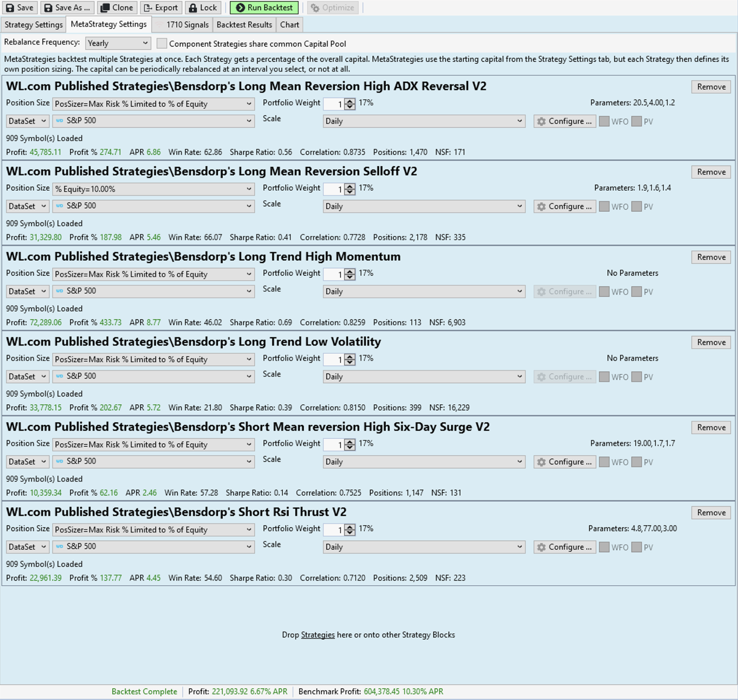Export the strategy

161,8
